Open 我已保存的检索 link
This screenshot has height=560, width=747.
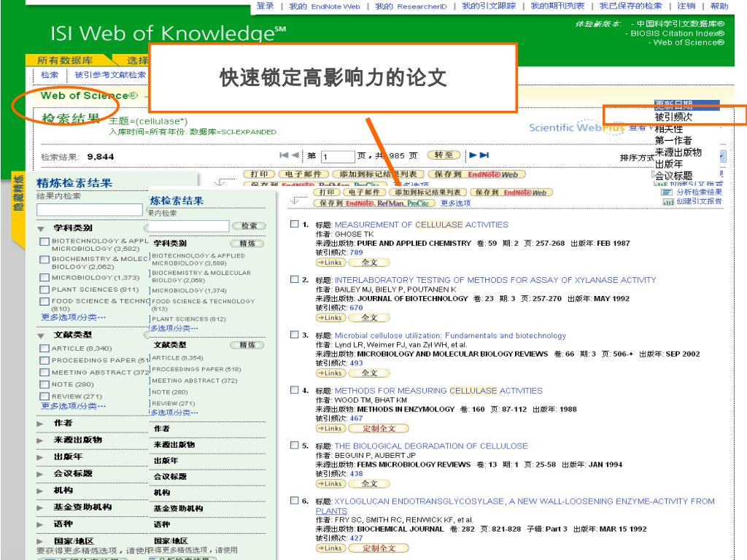[631, 6]
